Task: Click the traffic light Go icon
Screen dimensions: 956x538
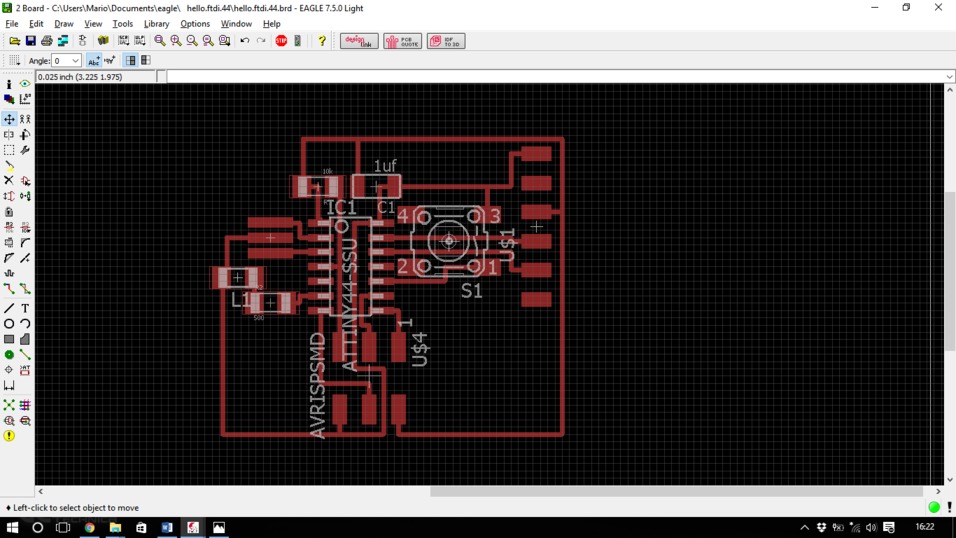Action: coord(298,41)
